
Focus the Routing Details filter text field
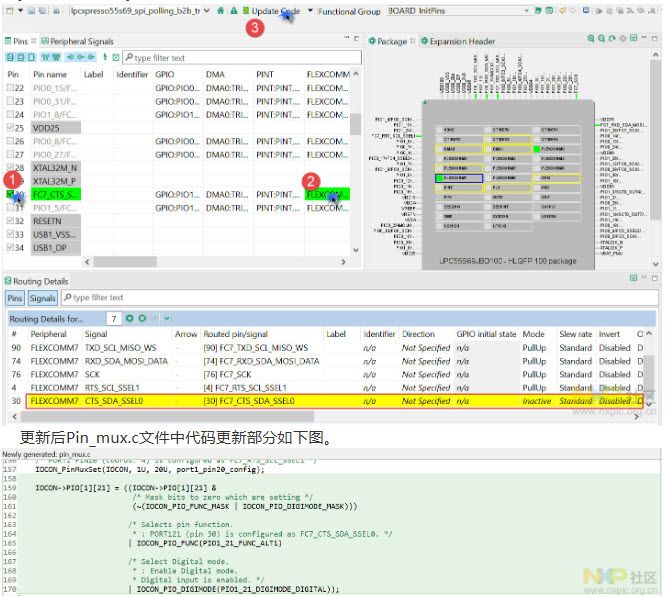(360, 297)
